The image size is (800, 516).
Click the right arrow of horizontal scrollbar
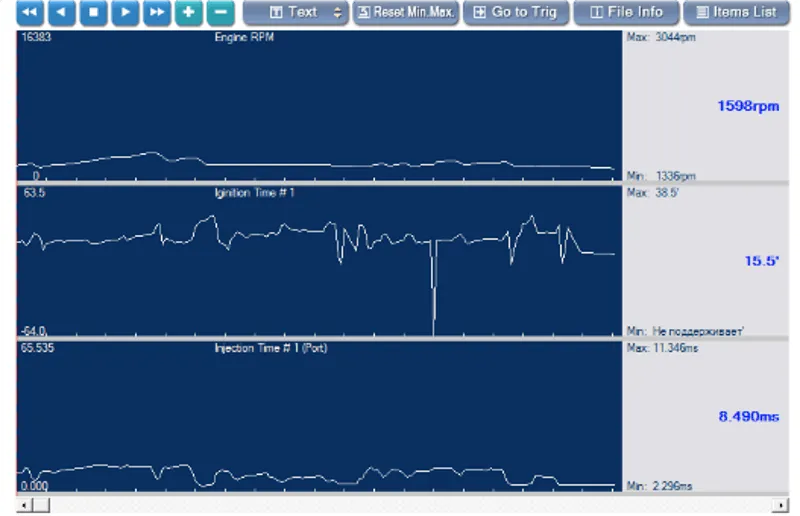781,505
